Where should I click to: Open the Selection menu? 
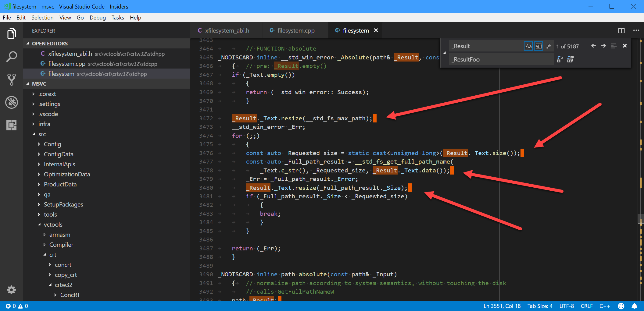pos(42,18)
